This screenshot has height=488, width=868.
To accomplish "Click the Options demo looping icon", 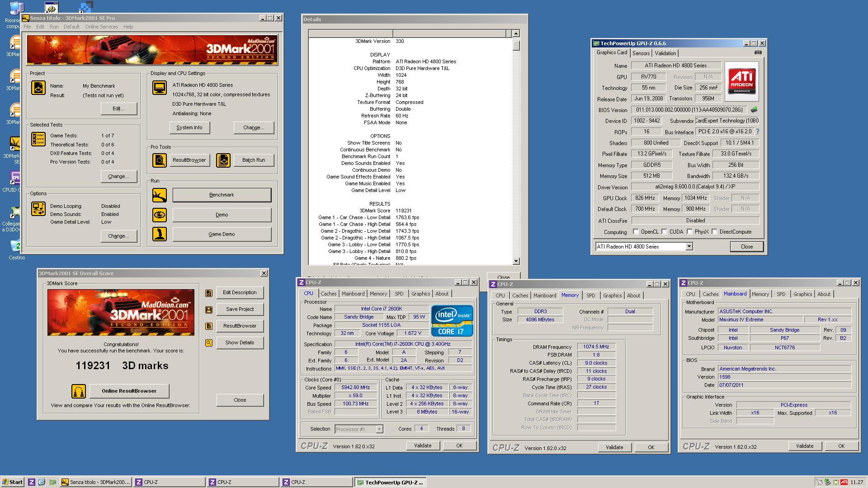I will tap(38, 209).
